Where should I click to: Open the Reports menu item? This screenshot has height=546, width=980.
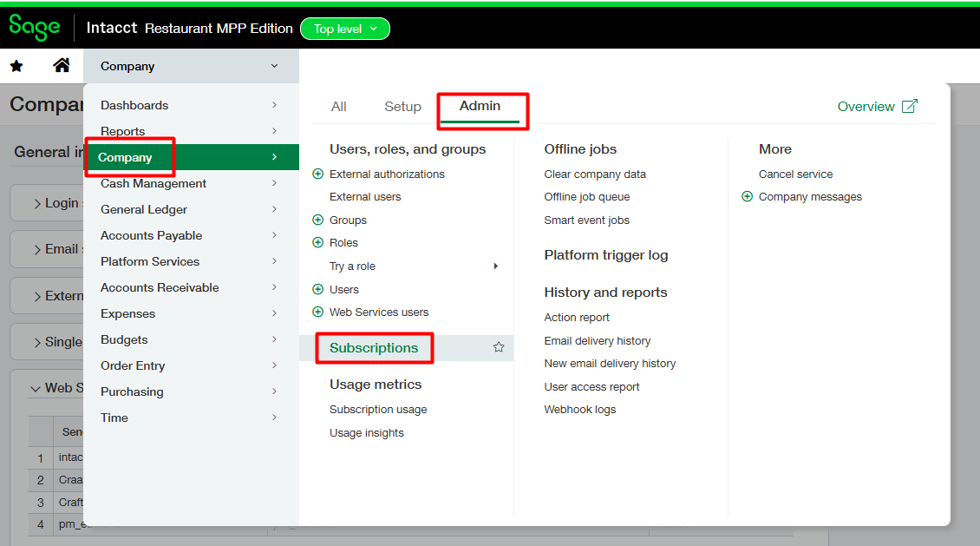click(192, 131)
